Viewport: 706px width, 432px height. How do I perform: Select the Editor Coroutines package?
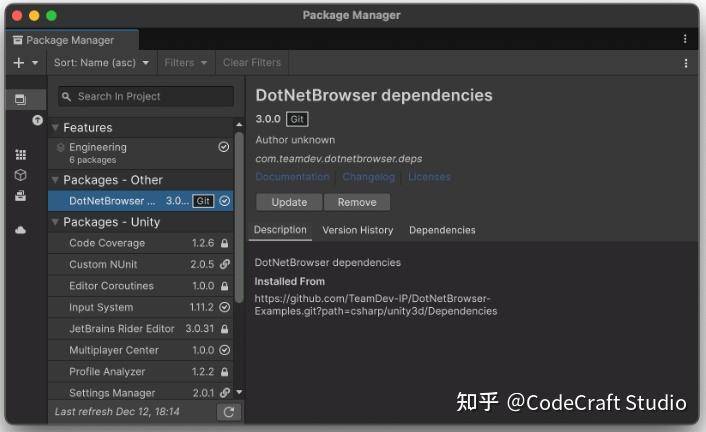click(x=140, y=286)
